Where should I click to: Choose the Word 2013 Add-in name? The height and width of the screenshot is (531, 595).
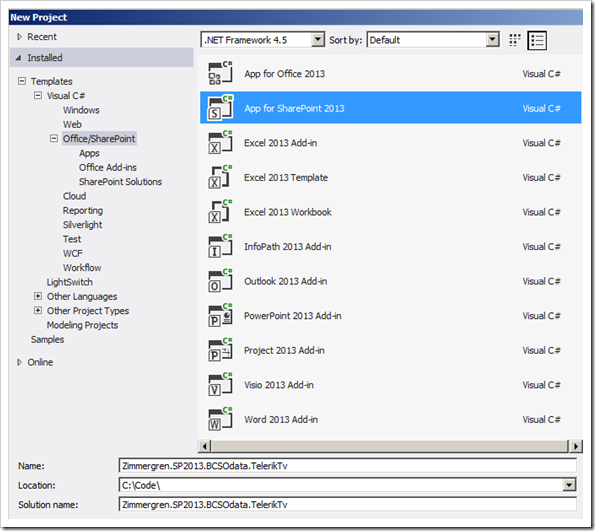point(281,419)
